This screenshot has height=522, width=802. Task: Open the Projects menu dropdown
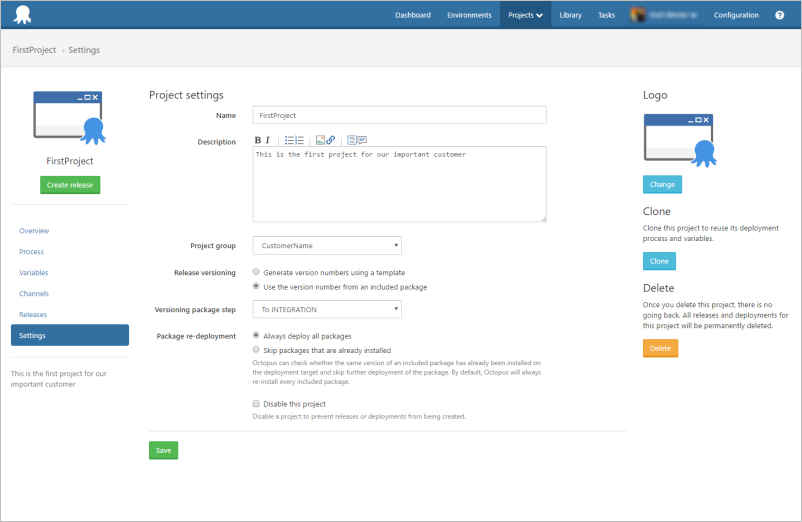pos(525,15)
